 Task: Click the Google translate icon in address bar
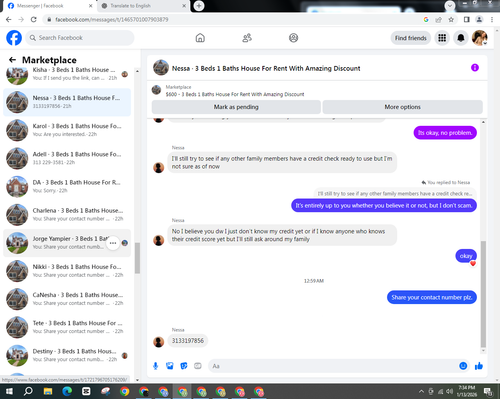tap(426, 20)
